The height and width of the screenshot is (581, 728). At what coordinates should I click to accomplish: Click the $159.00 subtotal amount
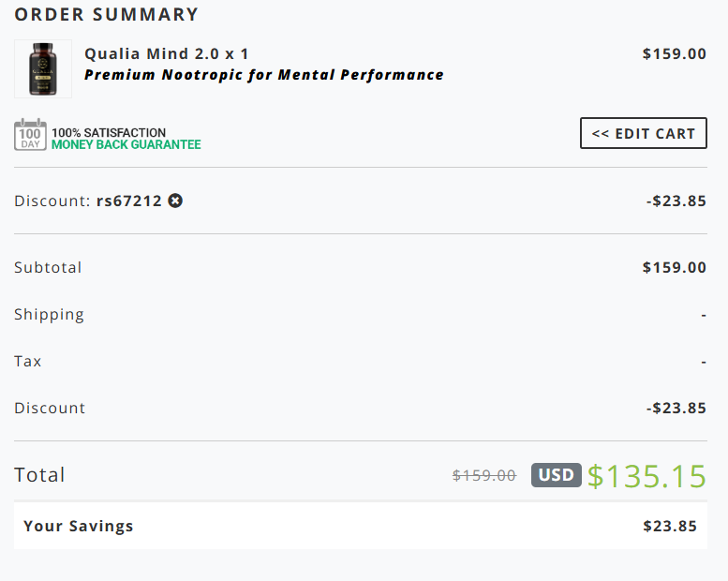pyautogui.click(x=674, y=267)
